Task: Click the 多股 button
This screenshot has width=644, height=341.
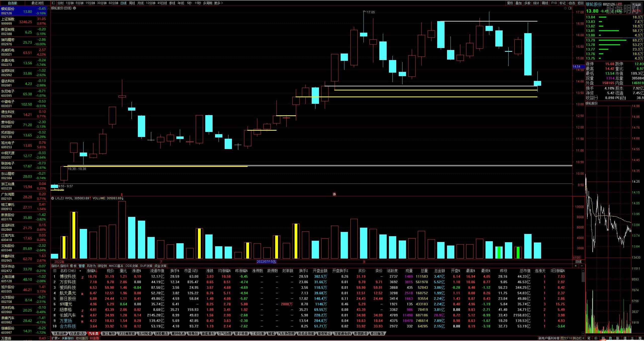Action: click(527, 3)
